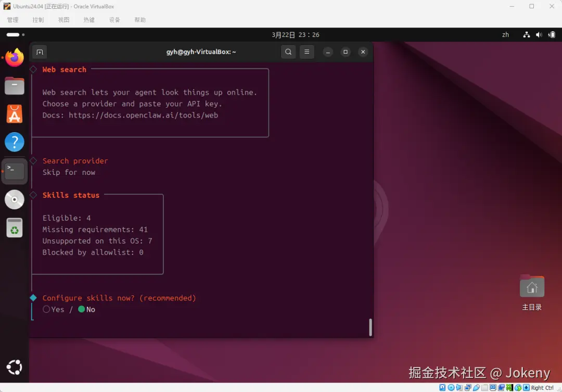Show applications via the Ubuntu logo button
562x392 pixels.
coord(15,367)
